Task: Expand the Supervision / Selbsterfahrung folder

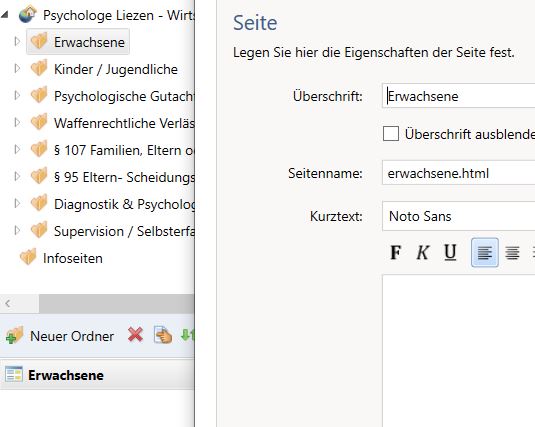Action: 17,231
